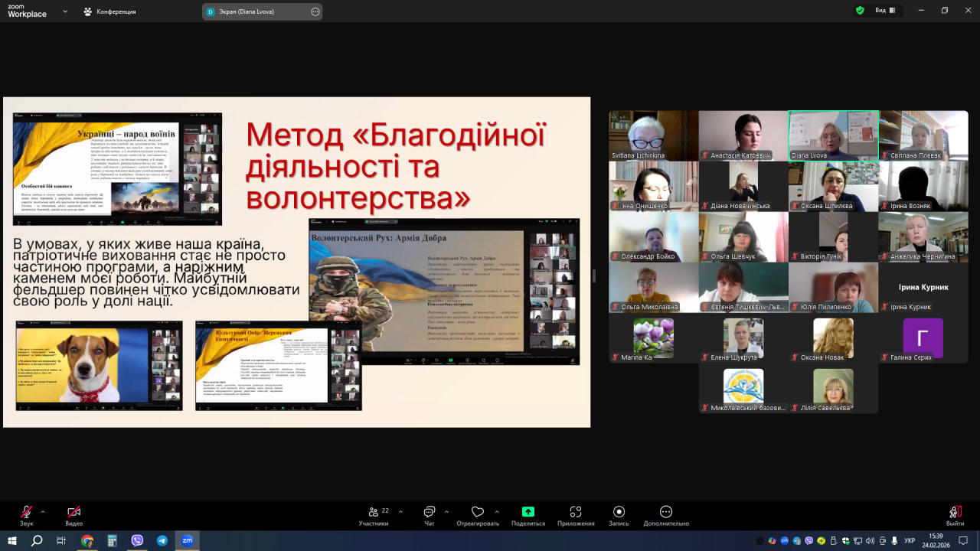The image size is (980, 551).
Task: Open Telegram from the Windows taskbar
Action: pos(162,540)
